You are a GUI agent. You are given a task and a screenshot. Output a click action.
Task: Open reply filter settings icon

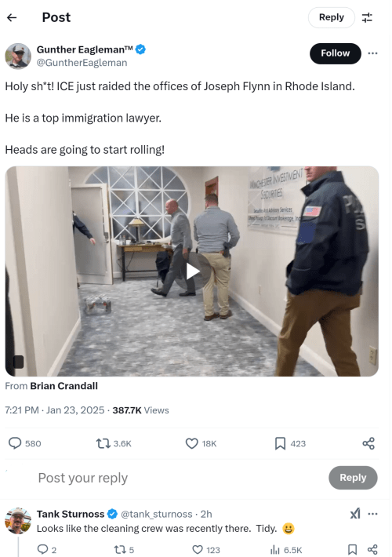tap(367, 17)
